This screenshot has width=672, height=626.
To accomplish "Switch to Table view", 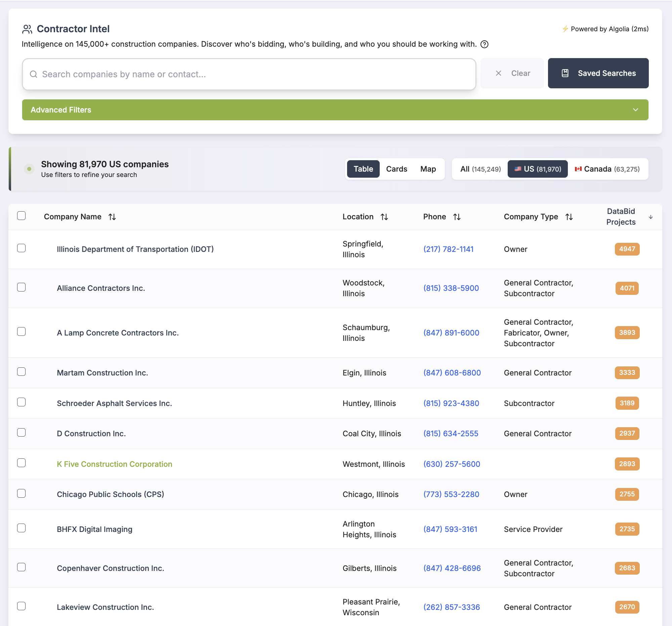I will coord(363,169).
